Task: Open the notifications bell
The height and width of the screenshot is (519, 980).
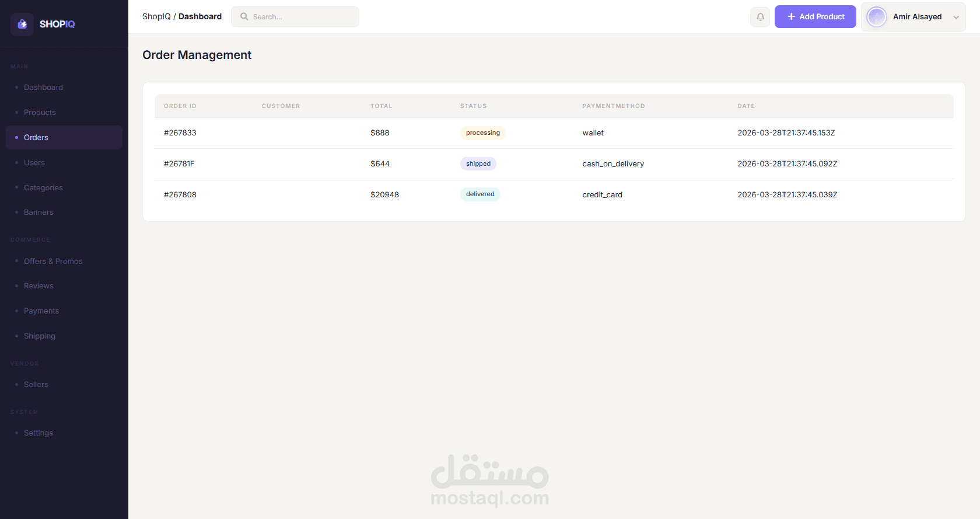Action: (x=760, y=17)
